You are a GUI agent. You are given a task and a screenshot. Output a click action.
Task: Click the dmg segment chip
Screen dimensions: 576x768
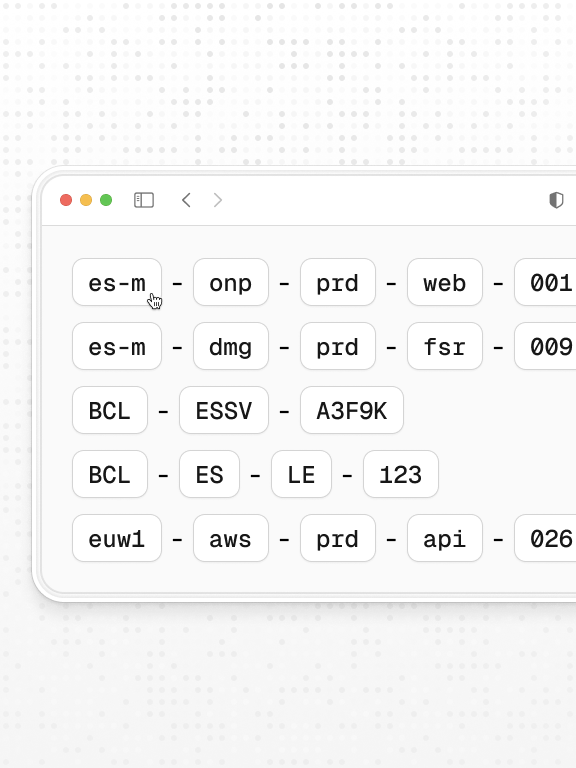pyautogui.click(x=231, y=346)
